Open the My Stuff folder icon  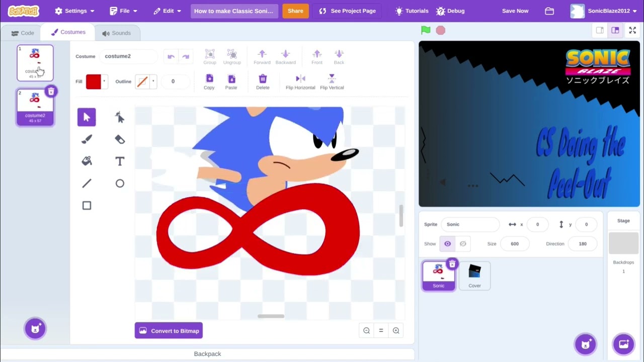pos(549,11)
